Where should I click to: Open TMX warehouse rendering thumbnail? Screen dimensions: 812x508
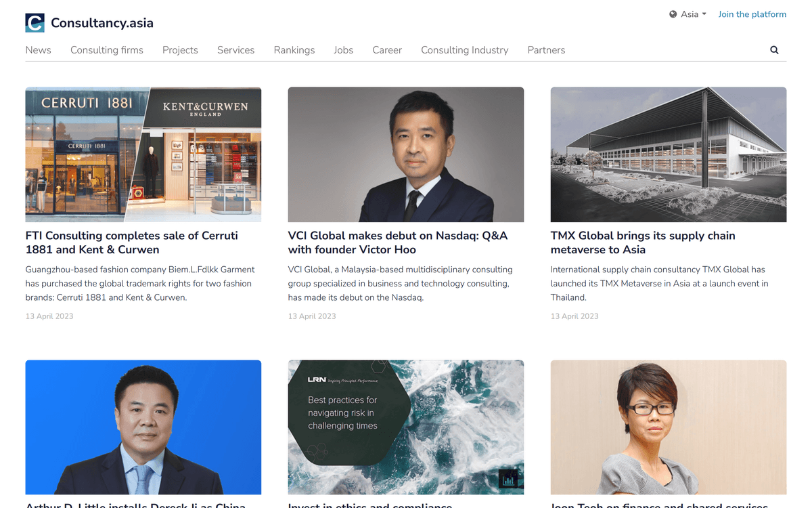[669, 154]
